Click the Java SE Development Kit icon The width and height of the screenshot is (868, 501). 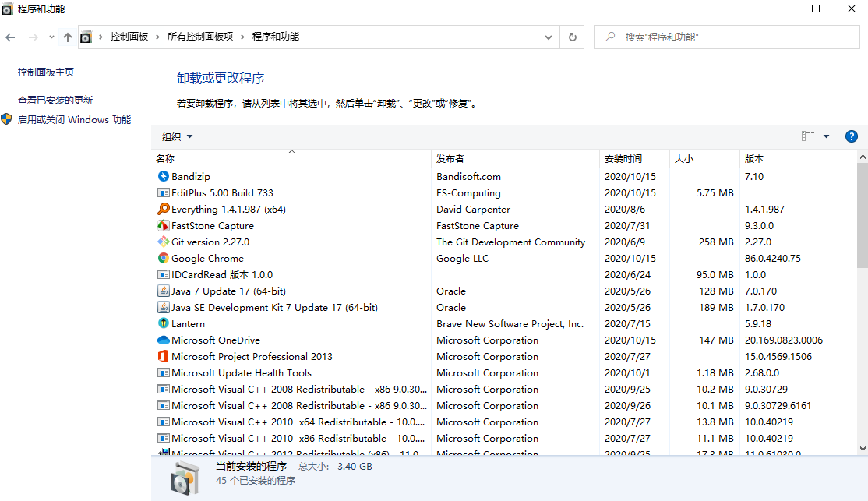click(x=164, y=307)
